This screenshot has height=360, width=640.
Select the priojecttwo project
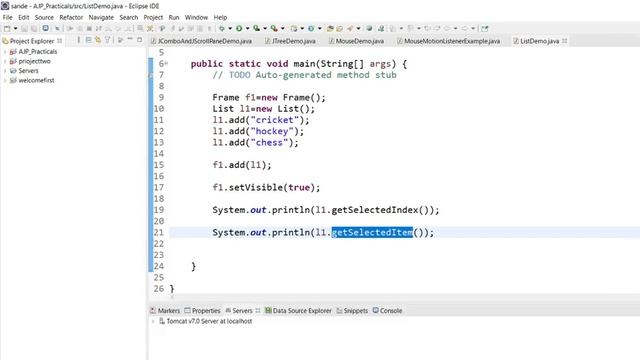34,61
